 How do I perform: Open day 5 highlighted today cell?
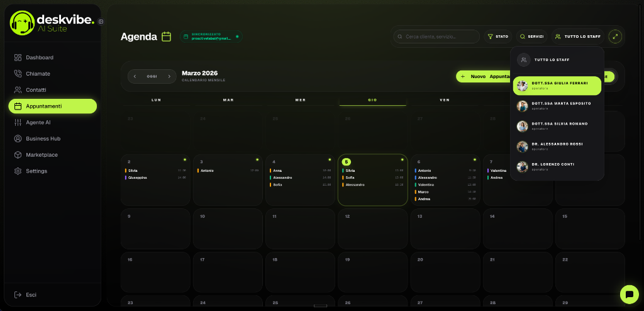(372, 180)
